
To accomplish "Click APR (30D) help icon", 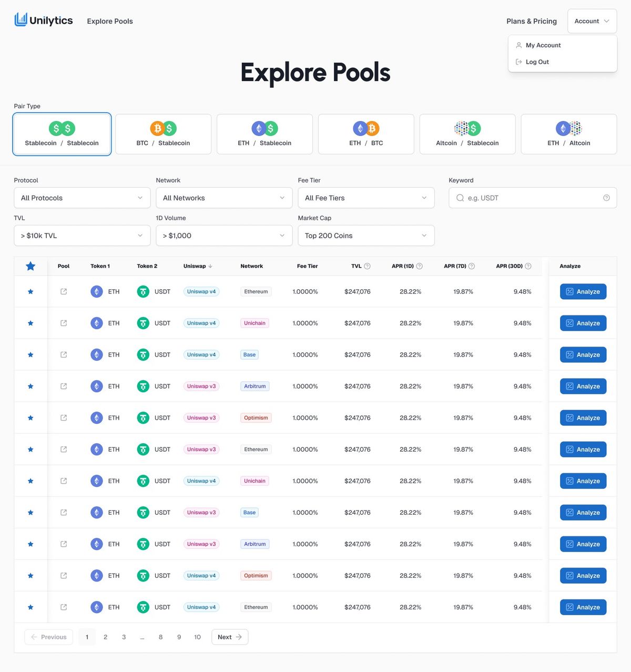I will tap(528, 266).
